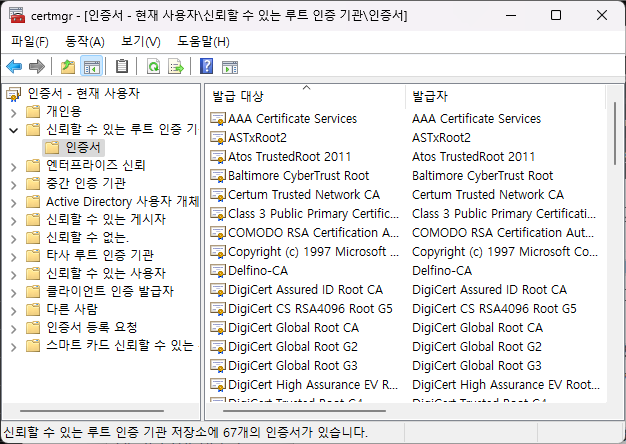The width and height of the screenshot is (626, 444).
Task: Click the folder icon of 다른 사람
Action: click(x=33, y=309)
